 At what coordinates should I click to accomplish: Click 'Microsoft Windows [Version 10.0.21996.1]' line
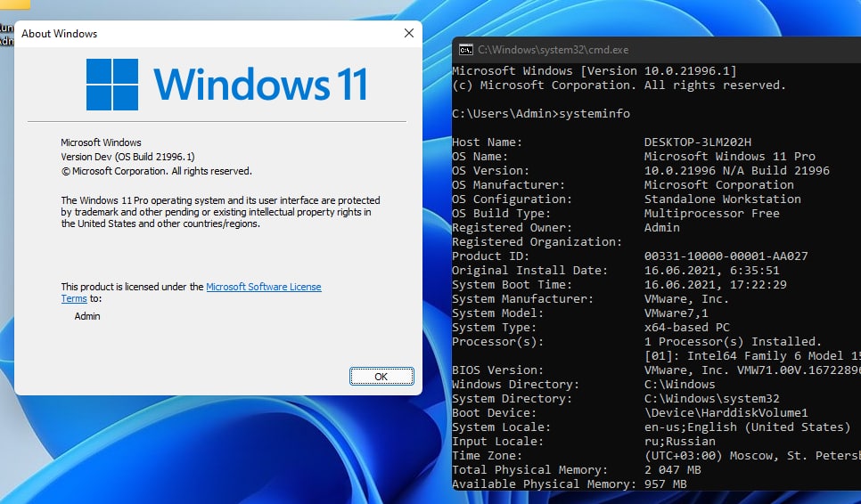pyautogui.click(x=594, y=70)
